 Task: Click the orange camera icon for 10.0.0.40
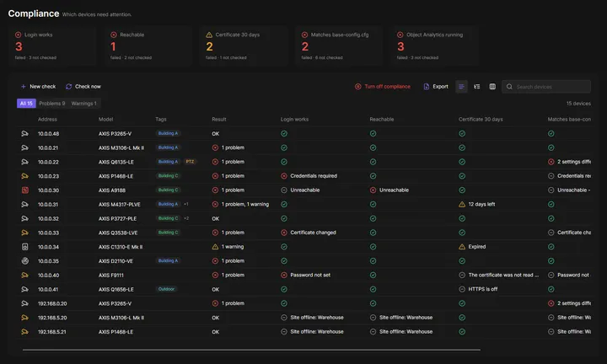24,275
